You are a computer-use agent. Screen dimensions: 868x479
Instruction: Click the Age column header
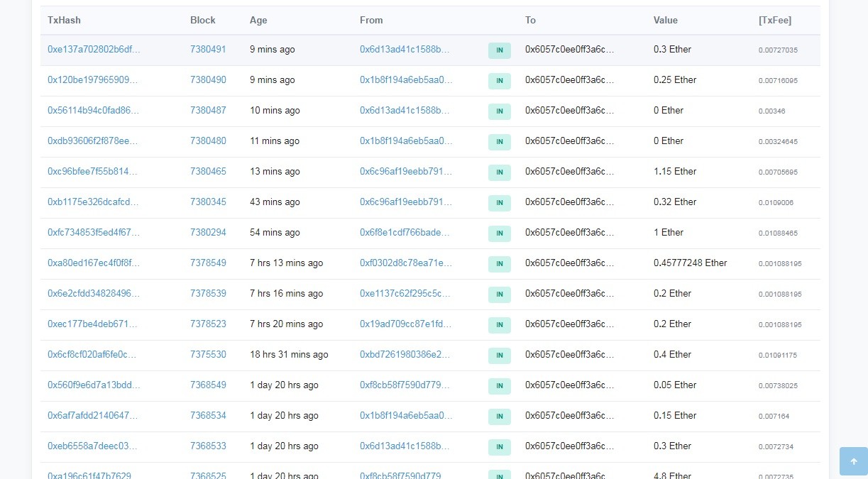tap(258, 21)
